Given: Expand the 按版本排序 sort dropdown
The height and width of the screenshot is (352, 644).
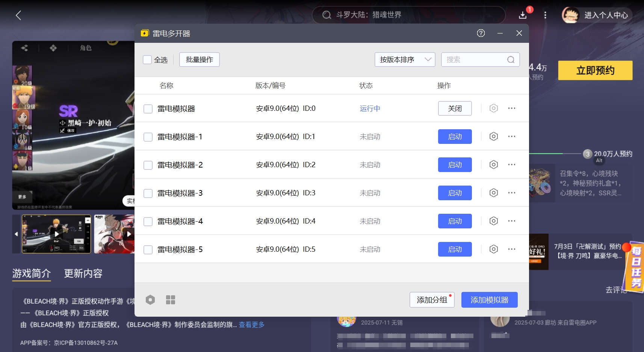Looking at the screenshot, I should [x=405, y=60].
